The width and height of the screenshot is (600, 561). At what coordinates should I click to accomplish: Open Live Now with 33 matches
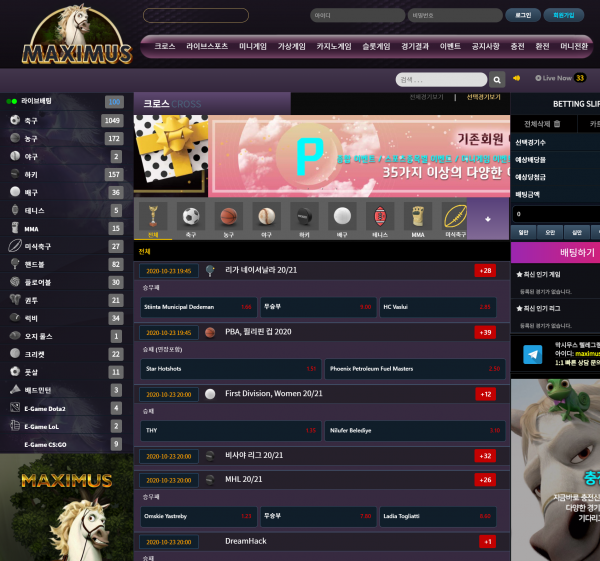tap(560, 78)
